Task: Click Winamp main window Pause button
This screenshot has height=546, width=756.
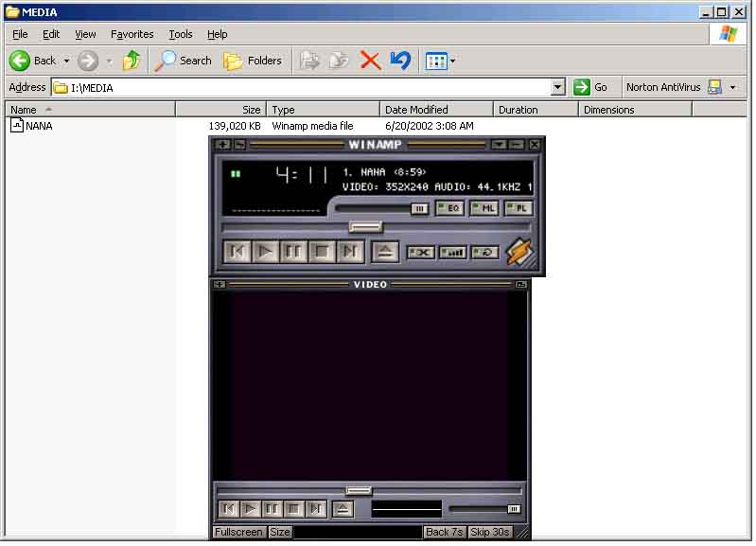Action: [x=293, y=252]
